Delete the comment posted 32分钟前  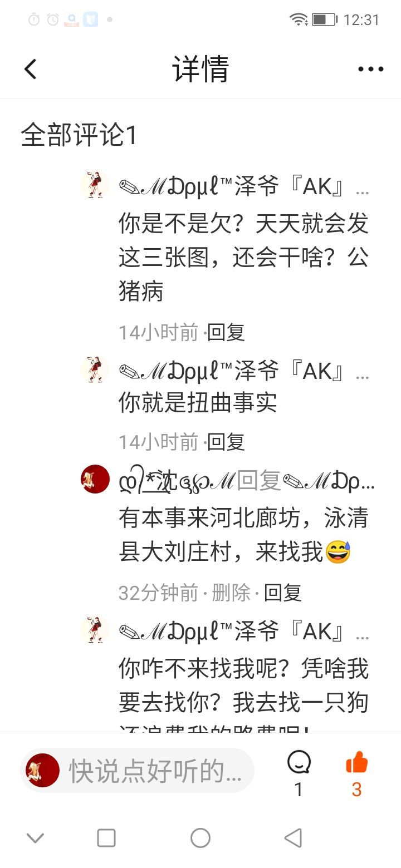click(231, 593)
